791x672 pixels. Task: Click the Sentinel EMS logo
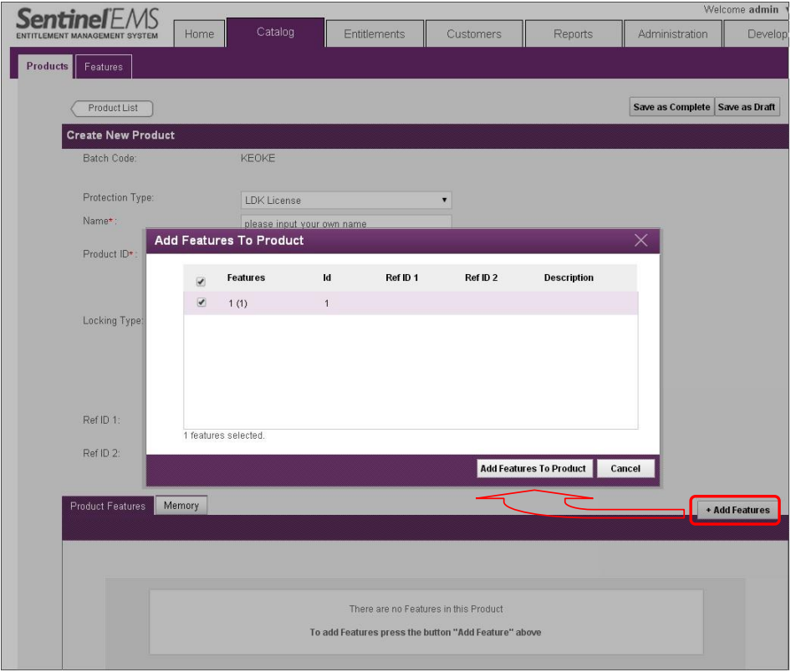(88, 24)
